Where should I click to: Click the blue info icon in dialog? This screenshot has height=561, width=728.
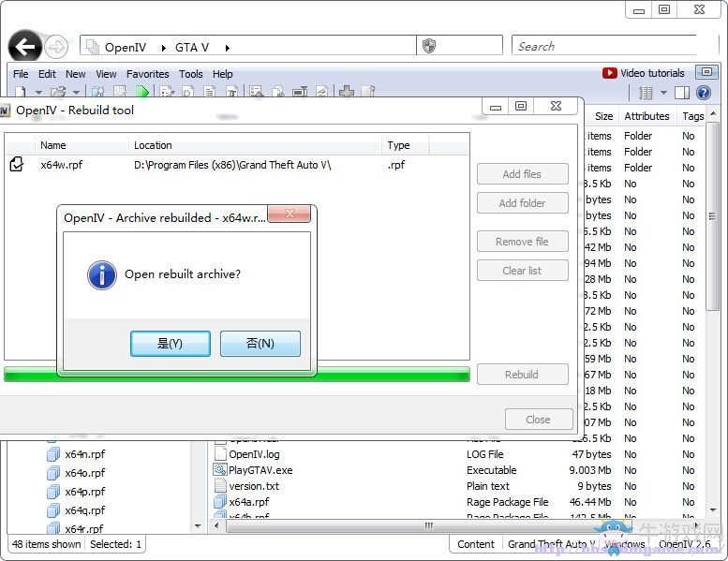102,274
